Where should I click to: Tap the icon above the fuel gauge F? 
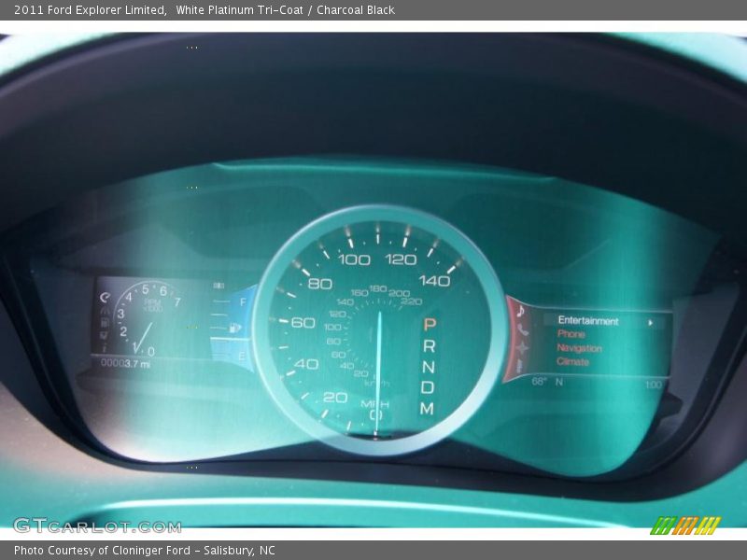[x=218, y=286]
